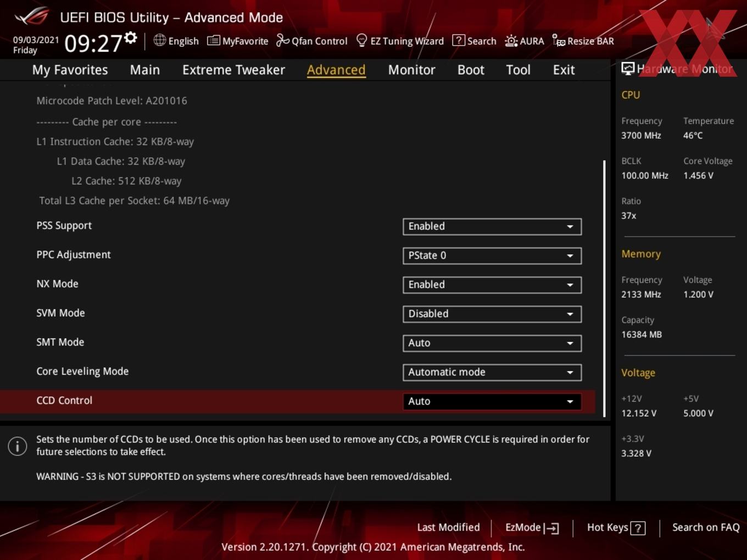Image resolution: width=747 pixels, height=560 pixels.
Task: Click CPU temperature 46°C value
Action: 693,135
